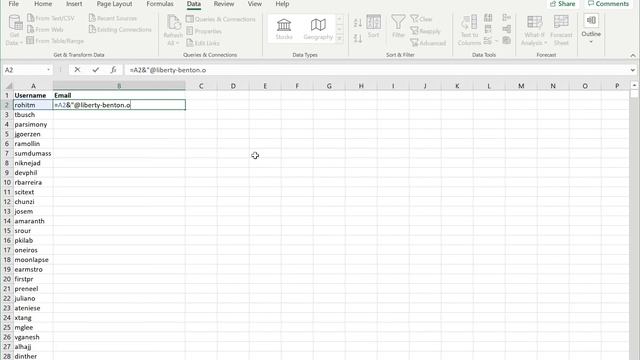Viewport: 640px width, 360px height.
Task: Select cell containing 'rbarreira'
Action: tap(33, 182)
